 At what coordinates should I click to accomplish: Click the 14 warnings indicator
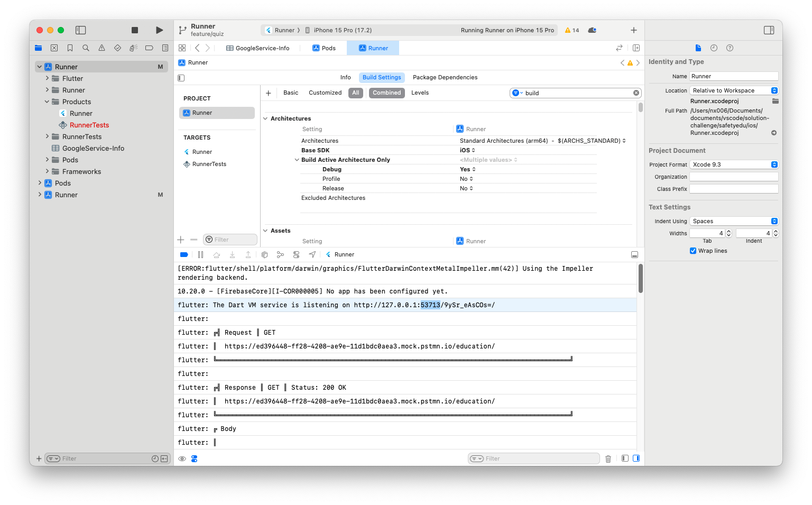(x=572, y=30)
